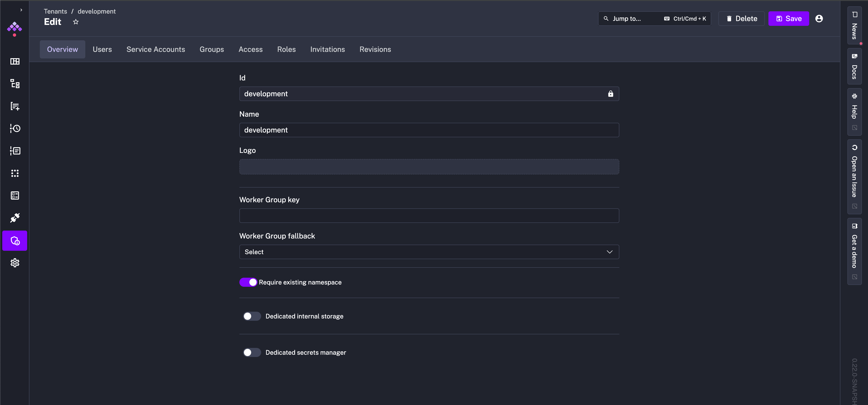Click the Executions clock icon in sidebar
The height and width of the screenshot is (405, 868).
[x=15, y=128]
